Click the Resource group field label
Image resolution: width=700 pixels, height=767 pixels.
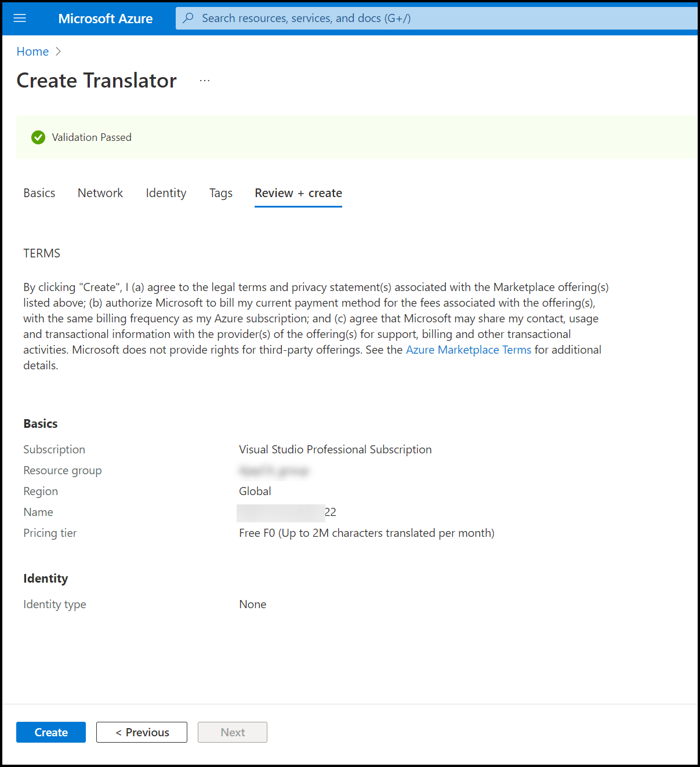coord(63,470)
